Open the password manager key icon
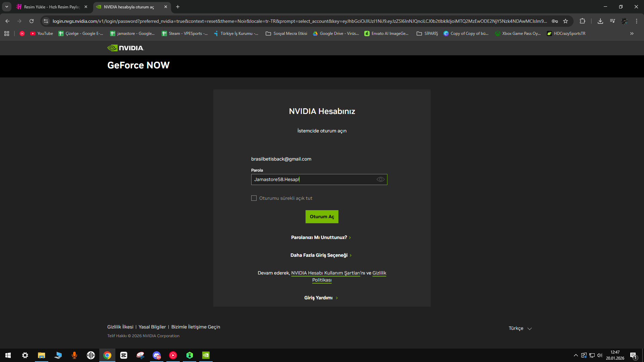This screenshot has width=644, height=362. (x=555, y=21)
